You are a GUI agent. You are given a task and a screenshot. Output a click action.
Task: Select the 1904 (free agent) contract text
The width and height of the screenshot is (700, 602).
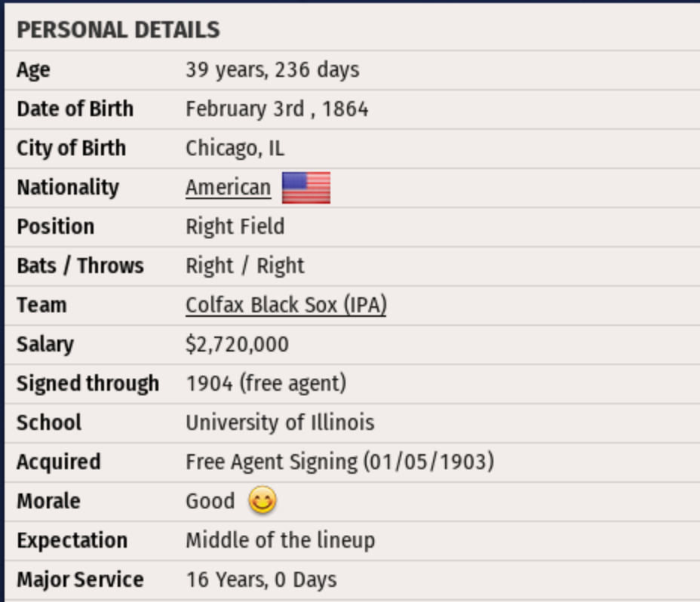point(266,383)
